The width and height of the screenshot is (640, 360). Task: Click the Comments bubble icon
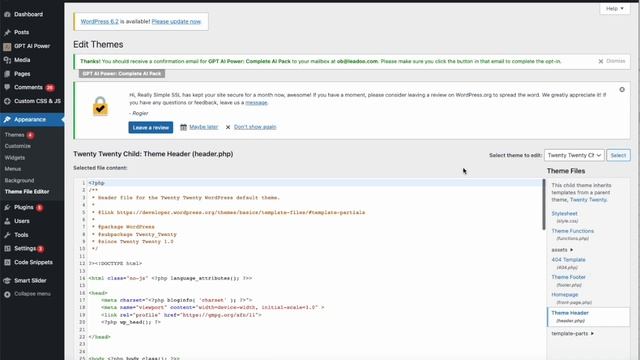coord(7,87)
